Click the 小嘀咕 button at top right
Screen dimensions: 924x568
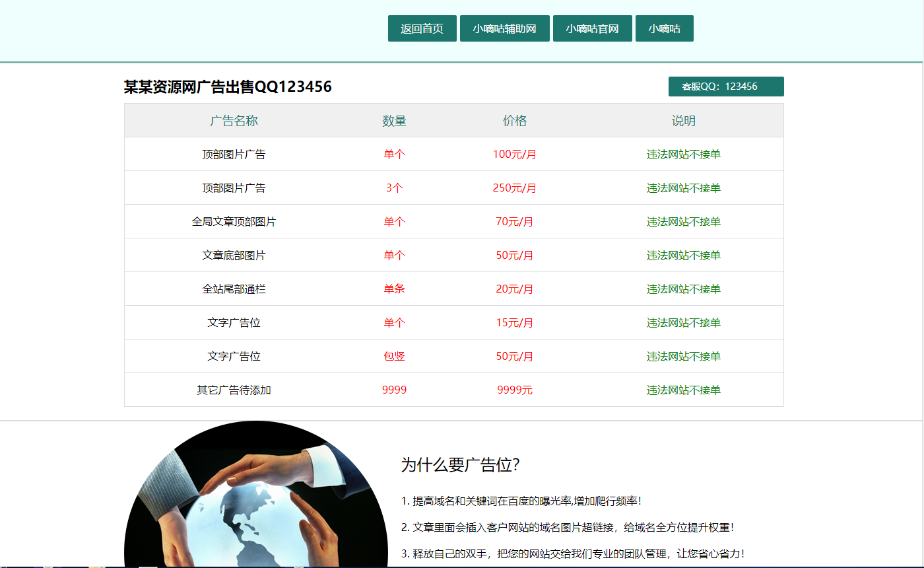point(664,28)
